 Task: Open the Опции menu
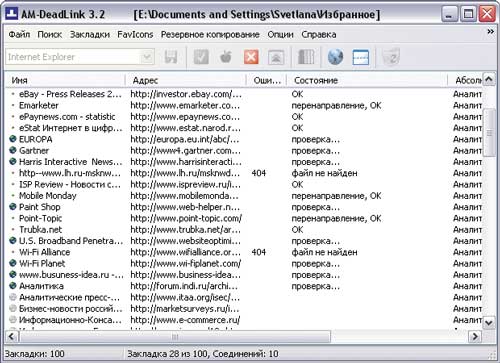[x=280, y=34]
